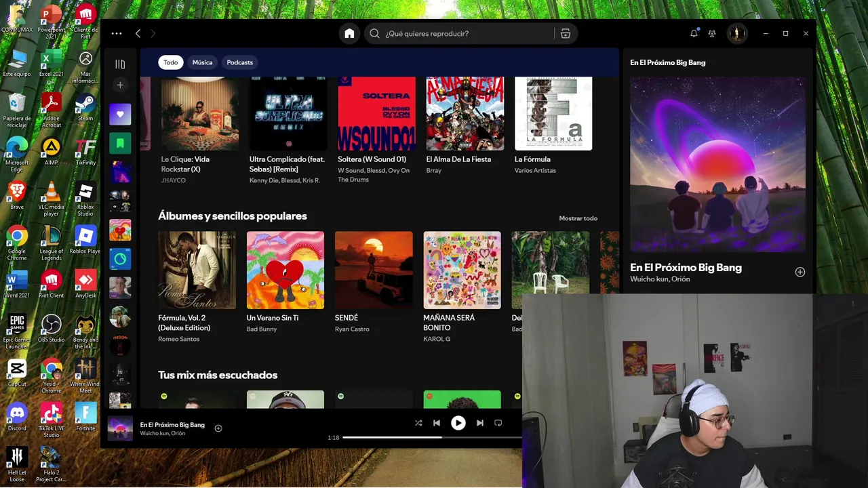
Task: Skip to next track
Action: (480, 423)
